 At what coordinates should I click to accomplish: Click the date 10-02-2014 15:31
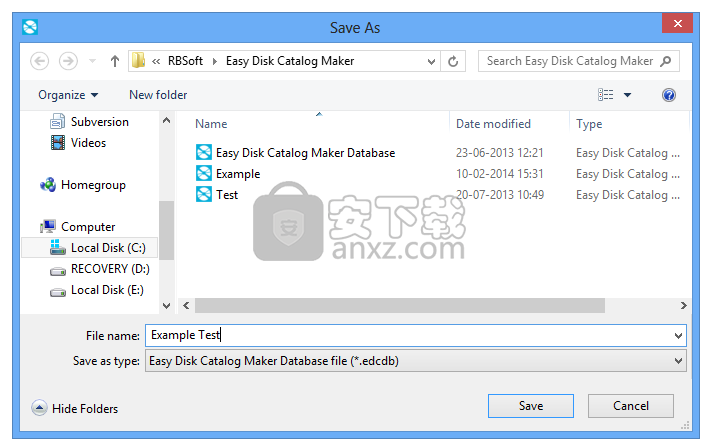tap(500, 174)
